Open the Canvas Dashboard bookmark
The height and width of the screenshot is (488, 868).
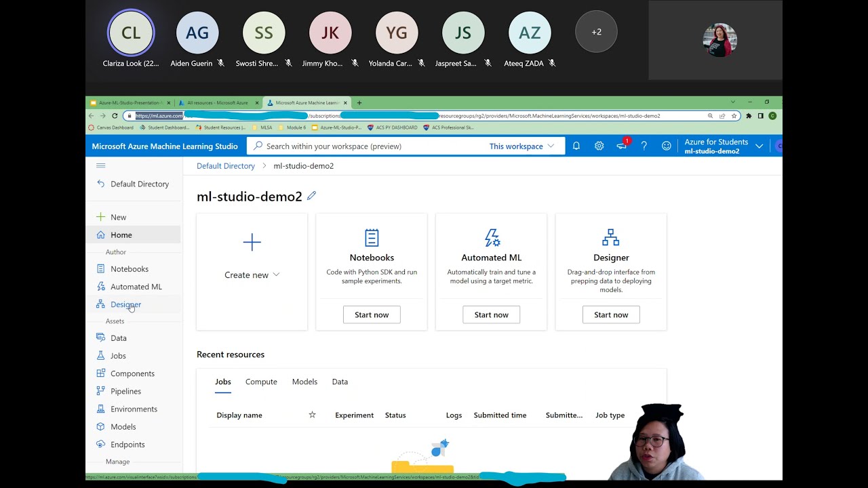point(111,127)
